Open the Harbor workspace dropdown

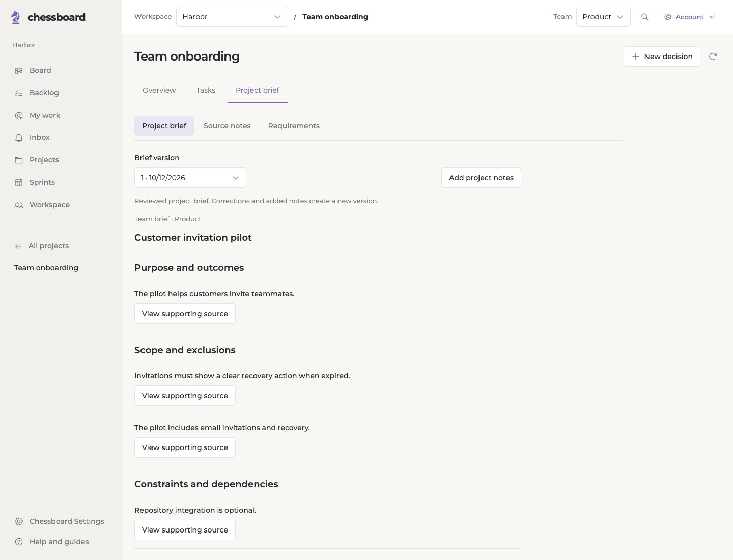click(232, 17)
